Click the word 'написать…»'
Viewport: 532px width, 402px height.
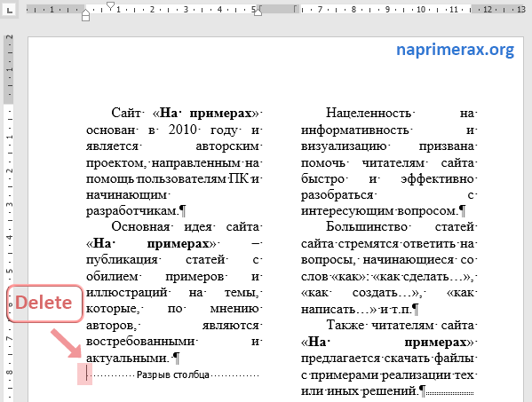tap(338, 310)
